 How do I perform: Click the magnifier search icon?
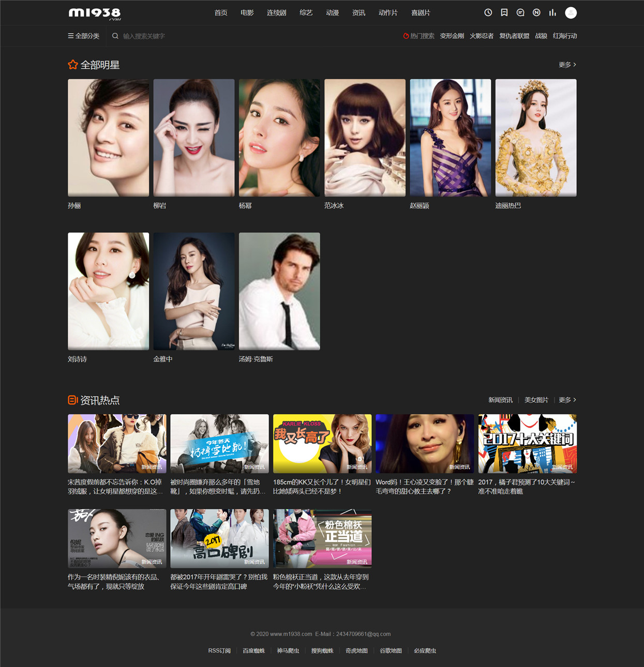click(x=115, y=36)
